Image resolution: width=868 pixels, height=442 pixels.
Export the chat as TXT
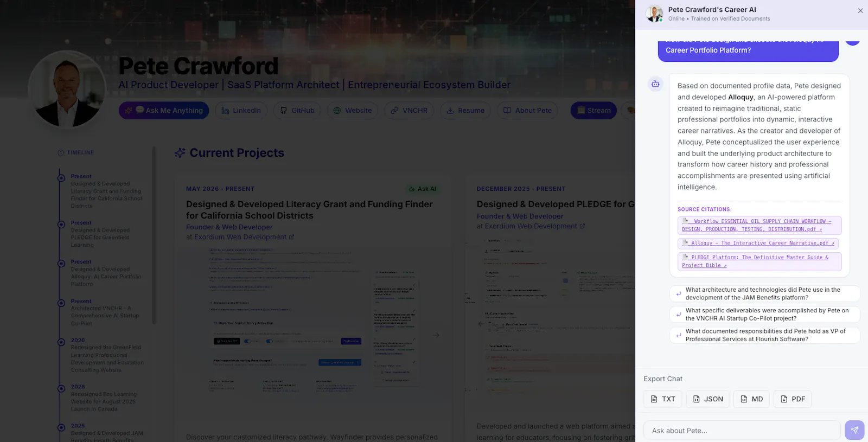tap(663, 399)
